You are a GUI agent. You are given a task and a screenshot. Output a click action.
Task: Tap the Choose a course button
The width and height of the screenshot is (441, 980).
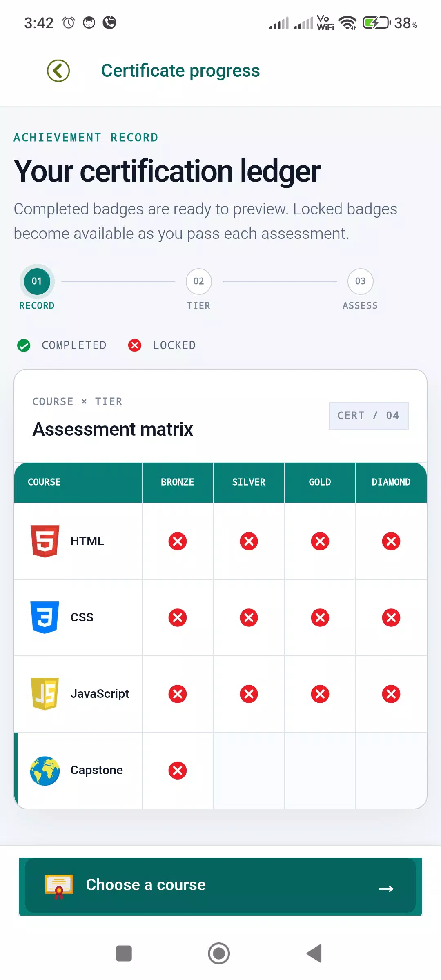[x=220, y=886]
